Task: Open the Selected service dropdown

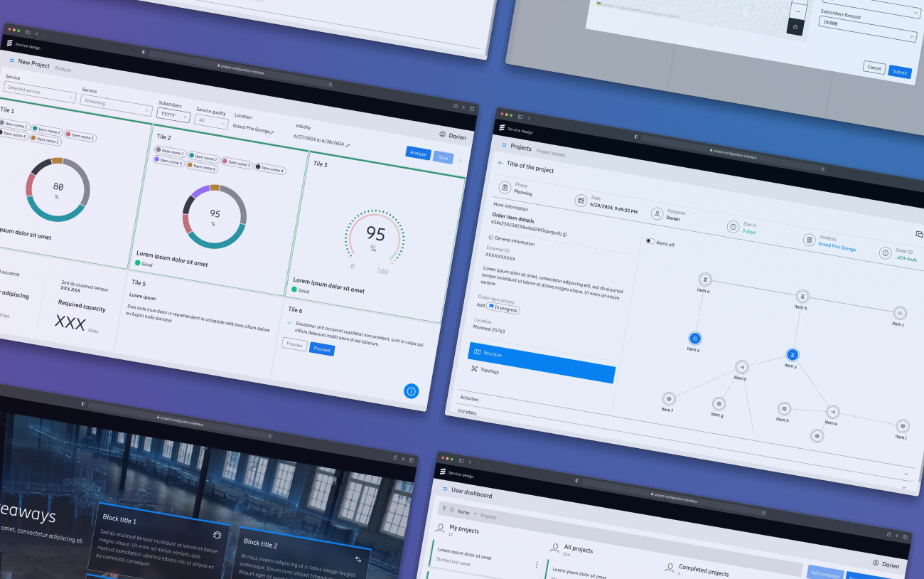Action: [39, 92]
